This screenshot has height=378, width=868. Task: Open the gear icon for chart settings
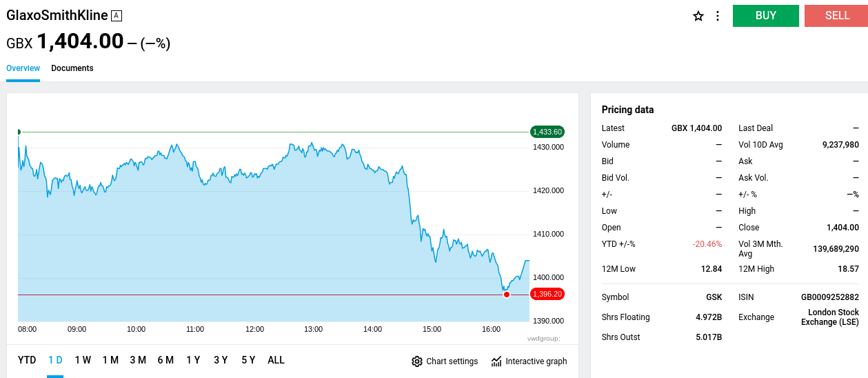(x=417, y=361)
